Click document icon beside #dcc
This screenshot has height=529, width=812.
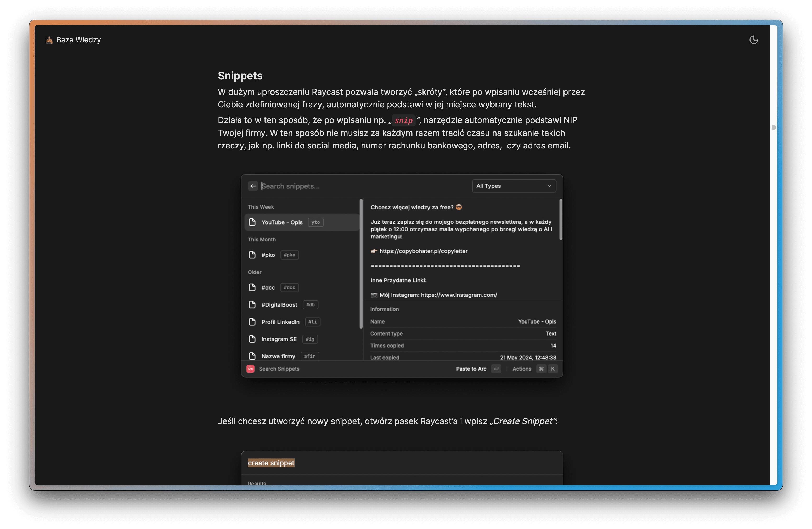[252, 287]
